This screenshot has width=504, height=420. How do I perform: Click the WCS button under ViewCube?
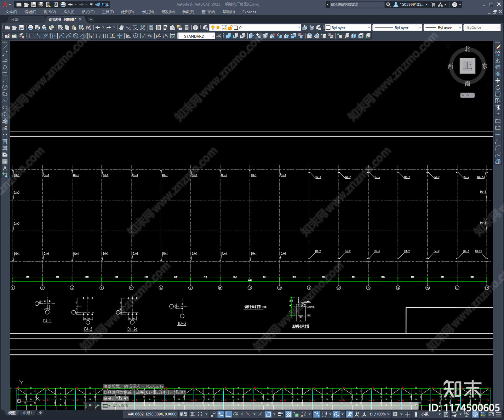467,95
